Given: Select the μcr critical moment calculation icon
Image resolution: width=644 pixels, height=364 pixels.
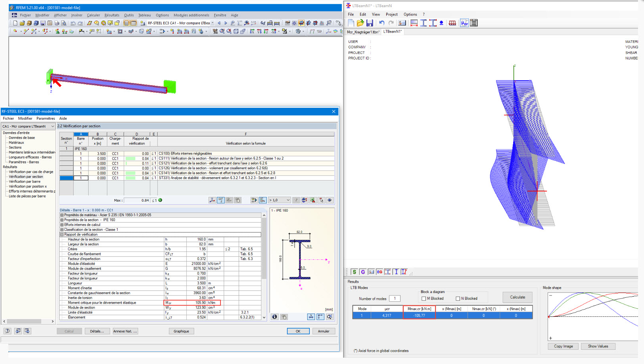Looking at the screenshot, I should coord(464,23).
